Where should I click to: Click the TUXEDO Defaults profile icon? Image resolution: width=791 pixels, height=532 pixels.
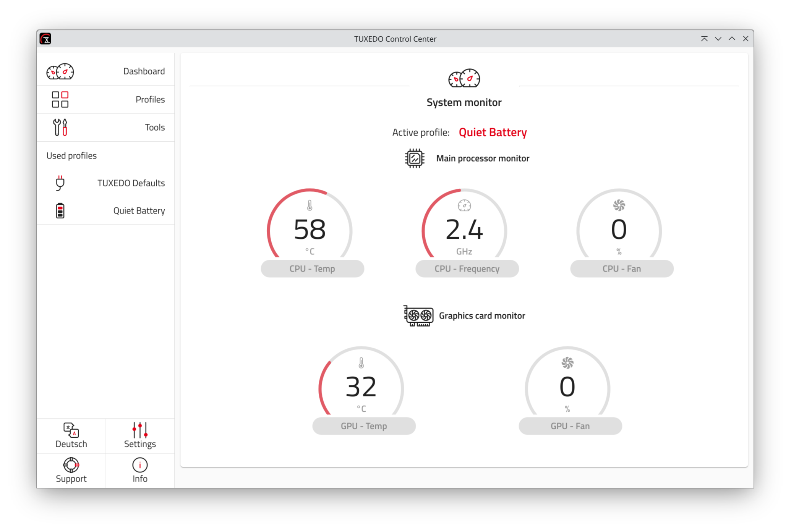[x=59, y=182]
